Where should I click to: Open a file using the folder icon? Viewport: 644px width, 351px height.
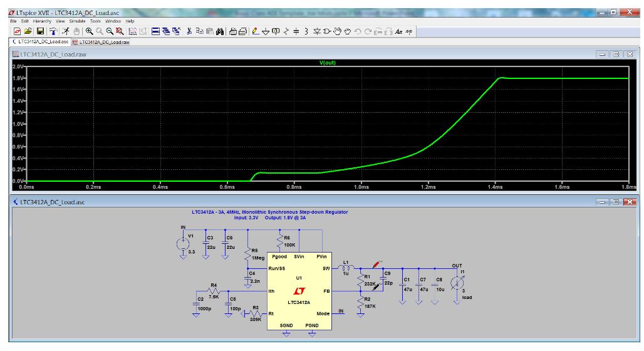(x=28, y=31)
